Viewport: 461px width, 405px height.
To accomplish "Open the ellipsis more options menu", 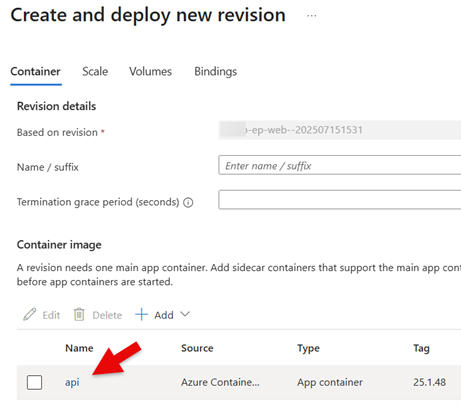I will click(311, 16).
